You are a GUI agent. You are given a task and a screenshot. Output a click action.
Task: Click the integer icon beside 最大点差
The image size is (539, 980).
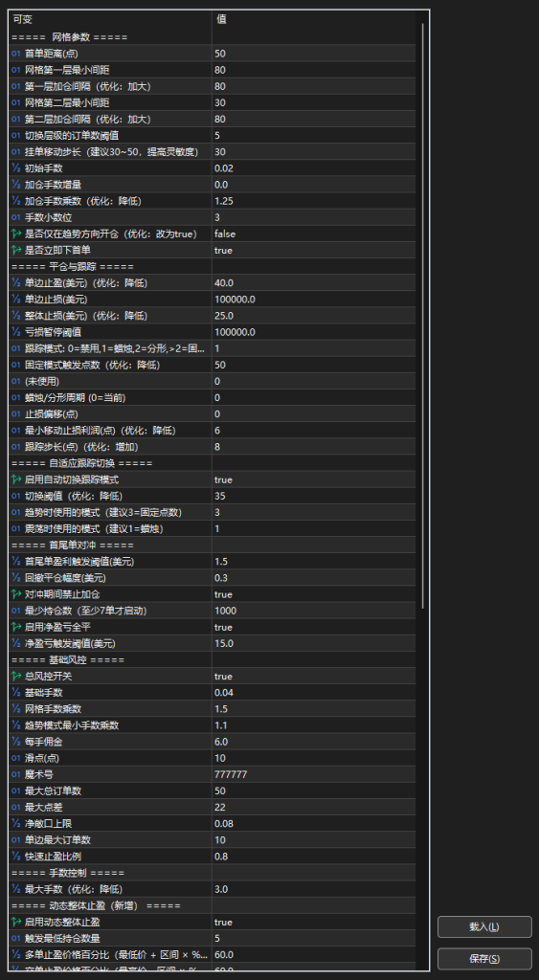pos(16,808)
